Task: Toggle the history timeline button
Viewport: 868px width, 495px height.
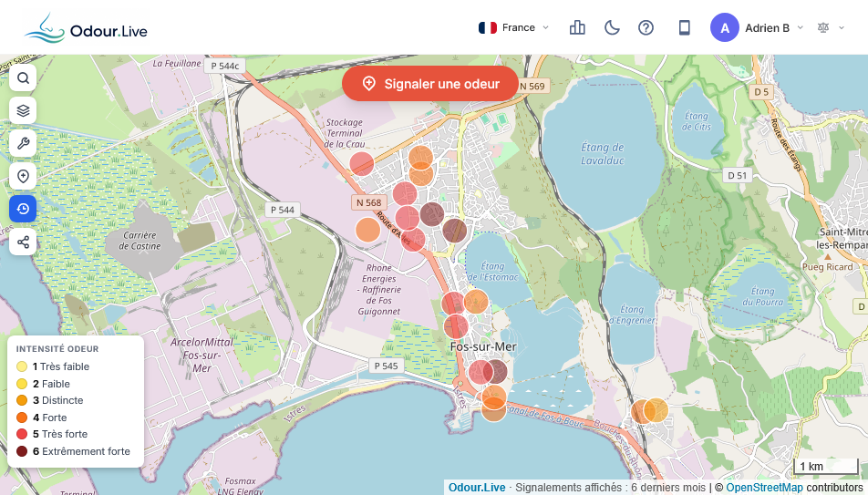Action: pyautogui.click(x=23, y=209)
